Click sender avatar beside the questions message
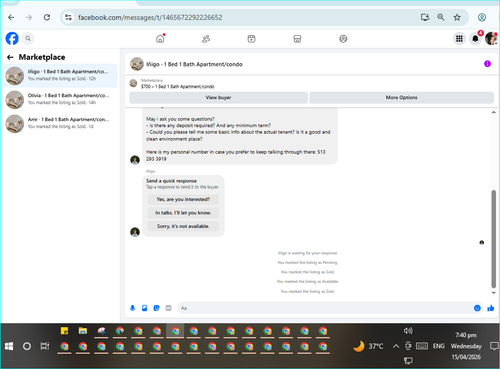The image size is (500, 369). (135, 160)
